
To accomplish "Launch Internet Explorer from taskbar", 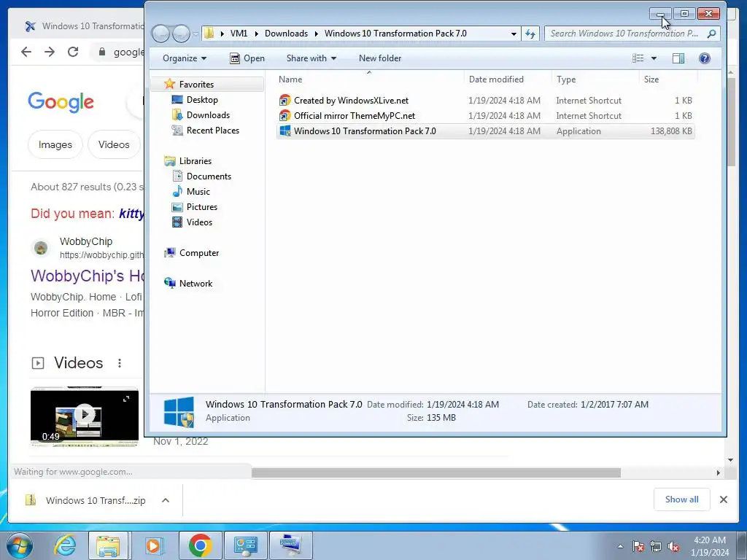I will click(65, 545).
